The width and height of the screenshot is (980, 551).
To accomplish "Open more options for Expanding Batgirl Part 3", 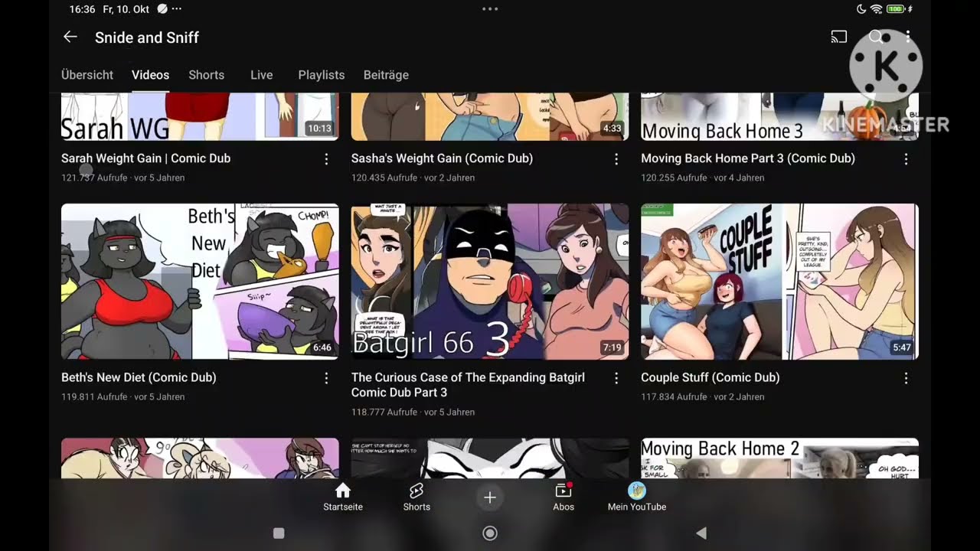I will pos(616,378).
